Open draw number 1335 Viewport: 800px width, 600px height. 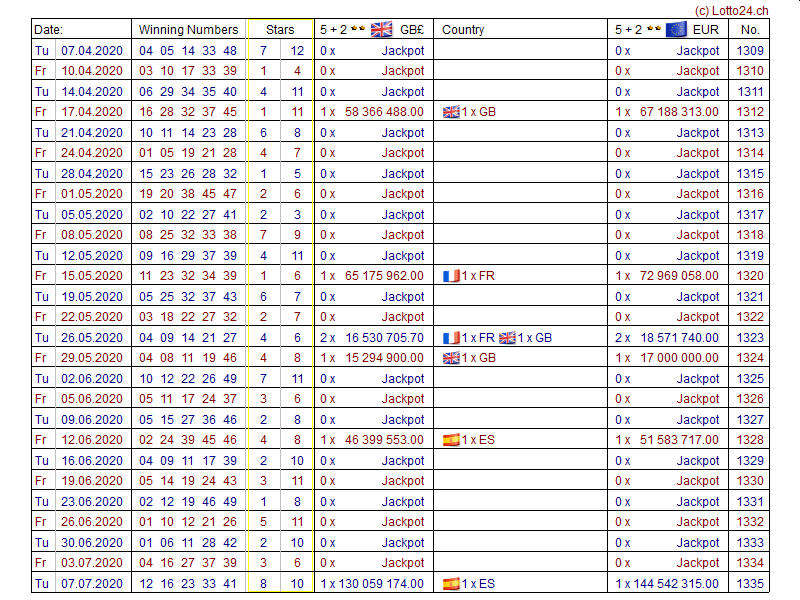click(749, 584)
